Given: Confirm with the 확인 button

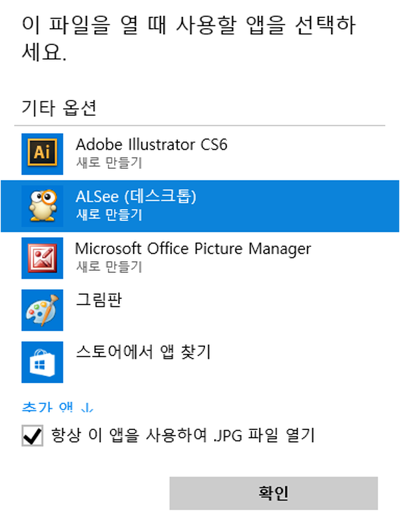Looking at the screenshot, I should (273, 493).
